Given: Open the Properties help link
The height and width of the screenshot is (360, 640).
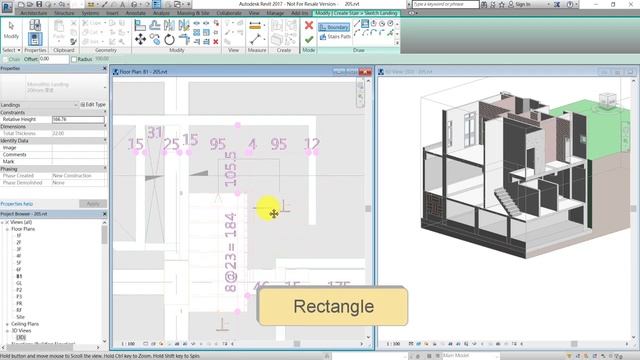Looking at the screenshot, I should click(x=17, y=204).
